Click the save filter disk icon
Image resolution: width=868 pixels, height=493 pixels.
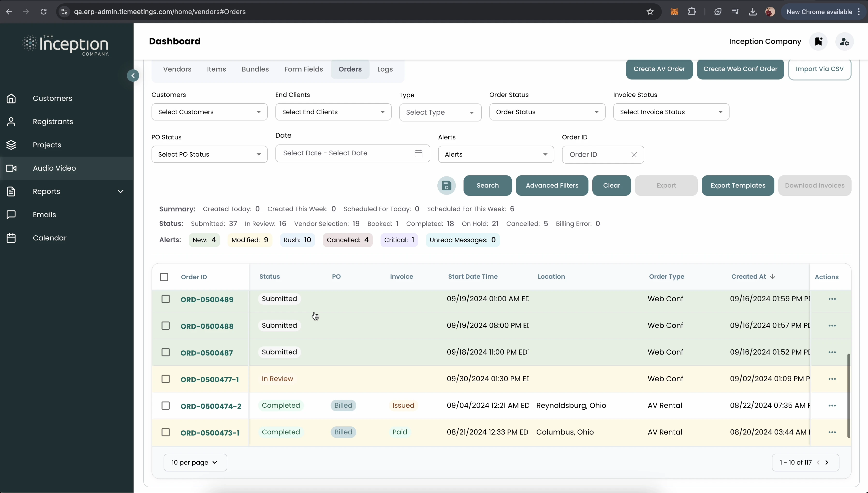click(x=446, y=186)
